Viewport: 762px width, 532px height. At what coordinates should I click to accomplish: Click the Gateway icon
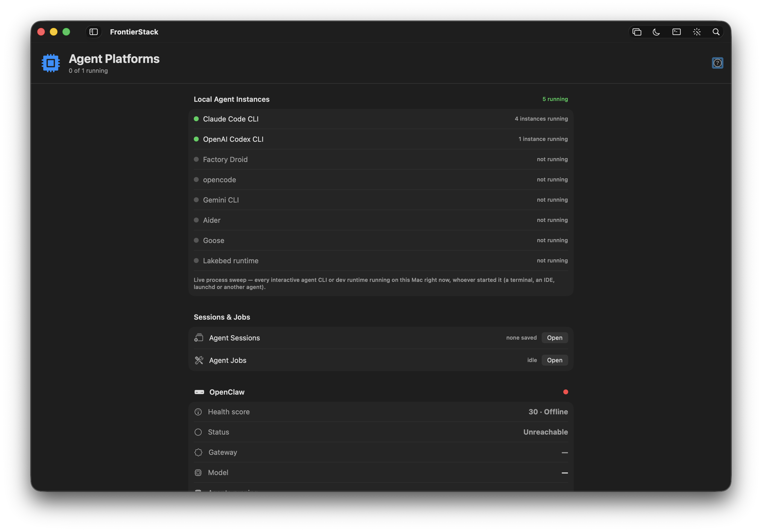198,452
